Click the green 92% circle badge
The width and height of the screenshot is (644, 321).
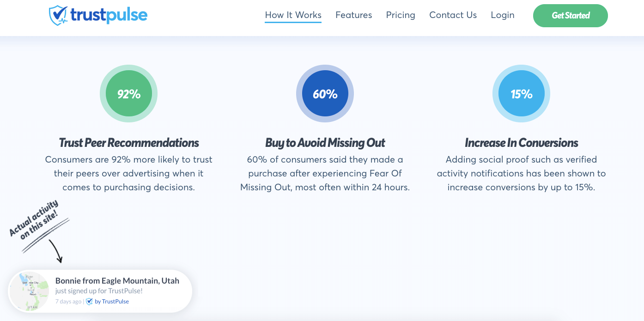pos(128,94)
